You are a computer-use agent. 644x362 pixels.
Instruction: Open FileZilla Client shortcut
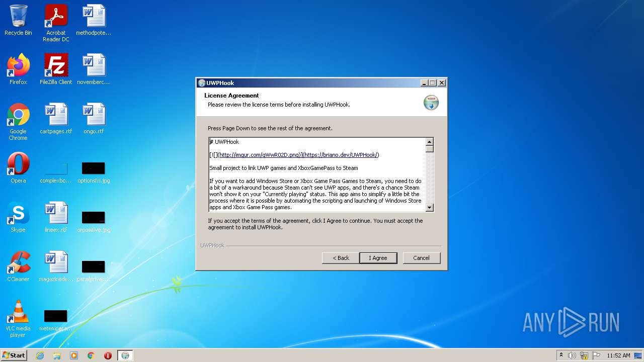click(56, 69)
